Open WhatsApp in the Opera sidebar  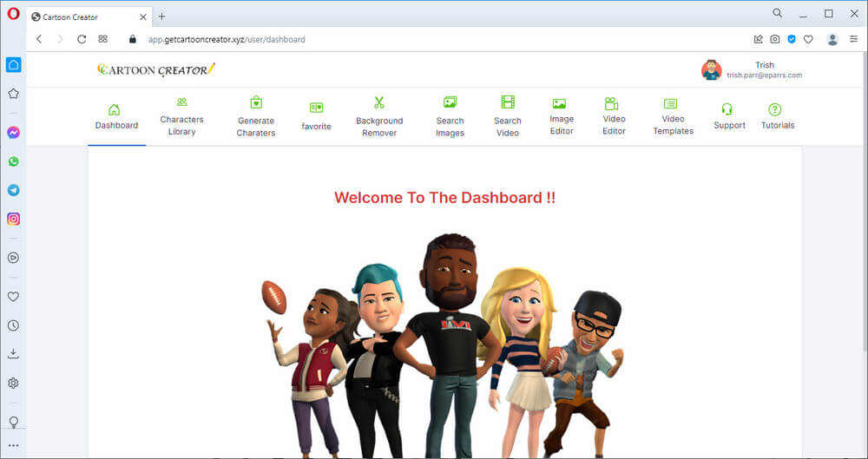click(13, 161)
